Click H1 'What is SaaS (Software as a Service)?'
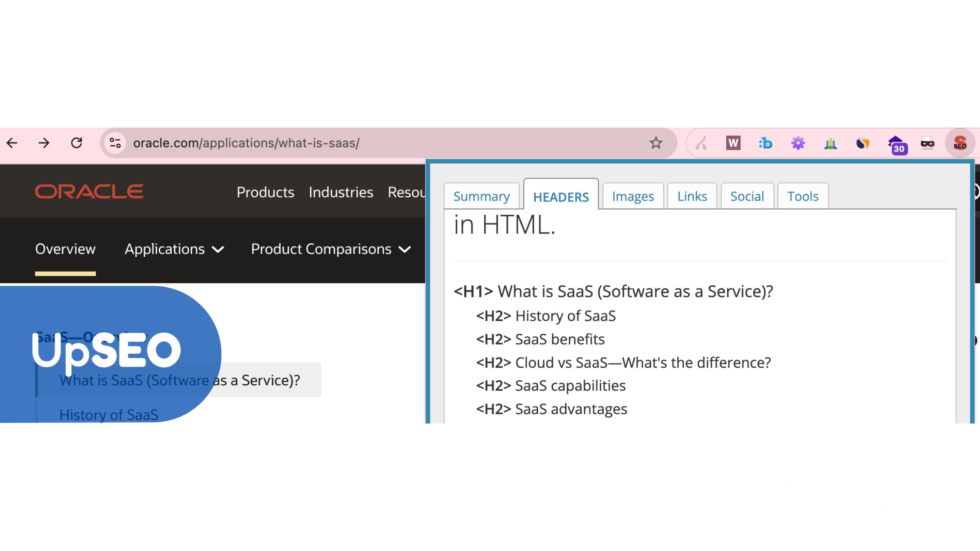This screenshot has width=980, height=551. 613,291
